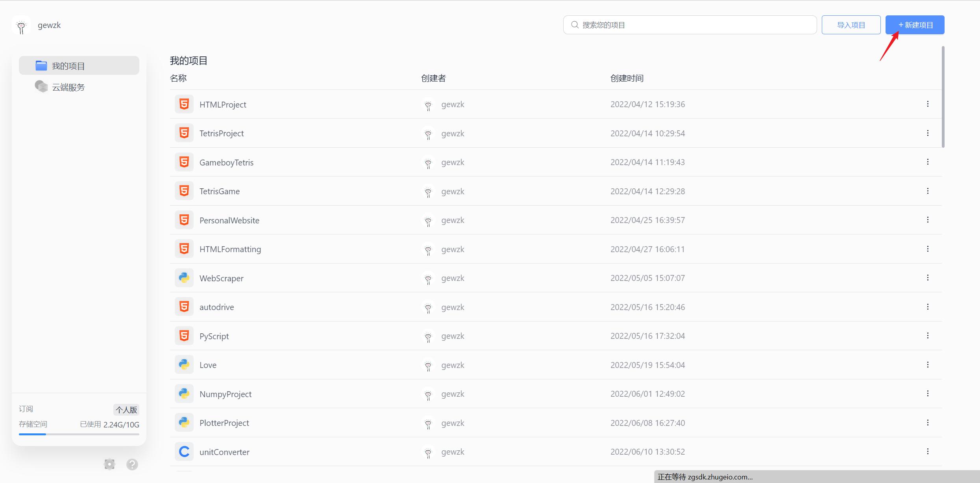Click the 导入项目 button
Image resolution: width=980 pixels, height=483 pixels.
click(x=851, y=25)
